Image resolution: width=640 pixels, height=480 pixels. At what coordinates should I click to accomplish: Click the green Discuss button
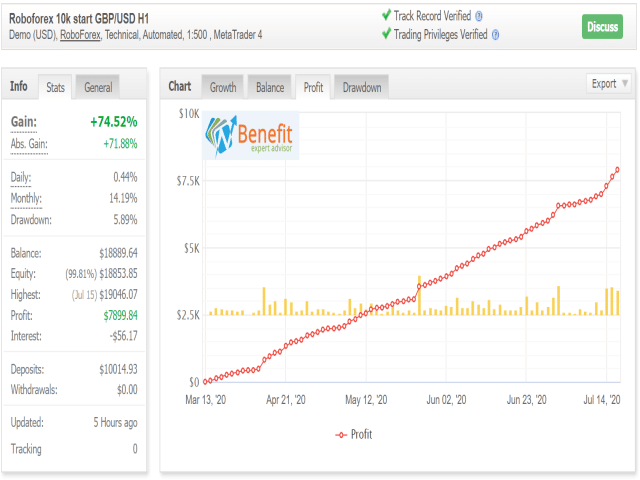click(602, 27)
